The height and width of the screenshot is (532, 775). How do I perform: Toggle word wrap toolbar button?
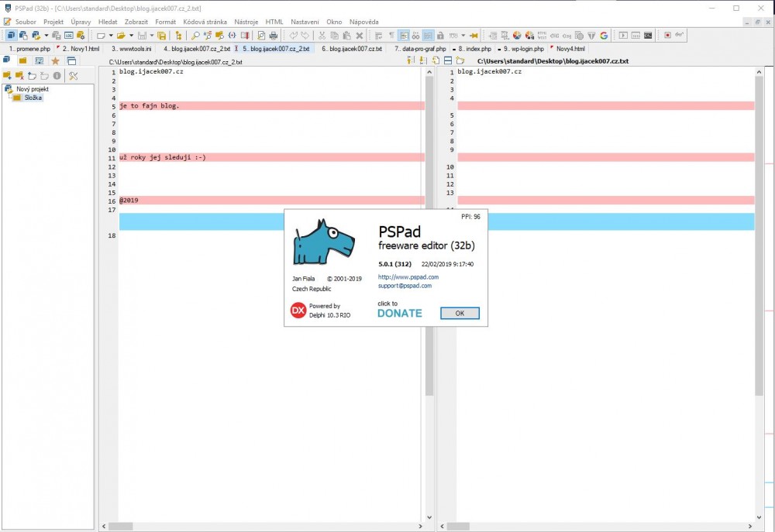(x=378, y=36)
